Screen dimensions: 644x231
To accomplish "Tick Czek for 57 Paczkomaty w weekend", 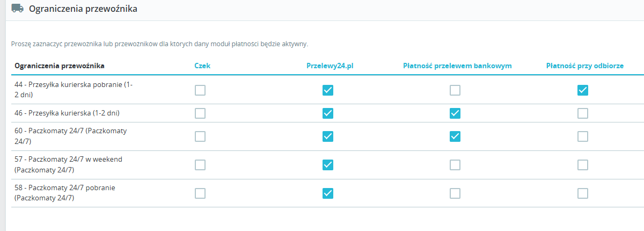I will coord(200,165).
